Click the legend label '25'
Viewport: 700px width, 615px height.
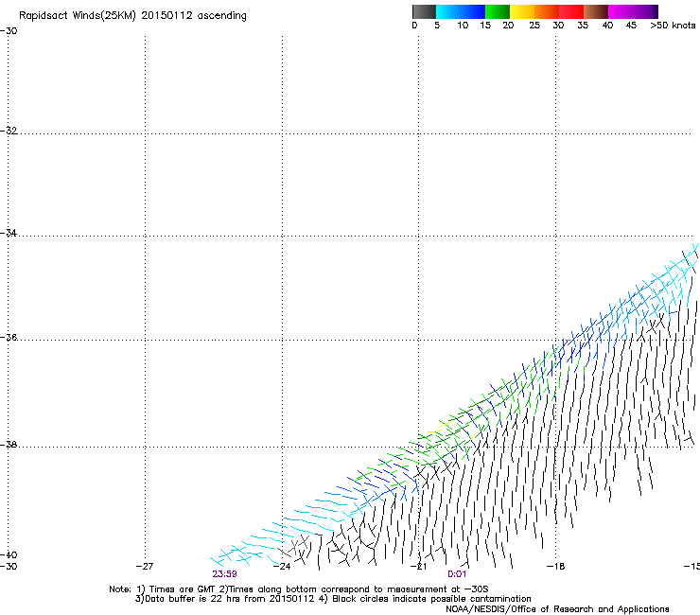534,26
